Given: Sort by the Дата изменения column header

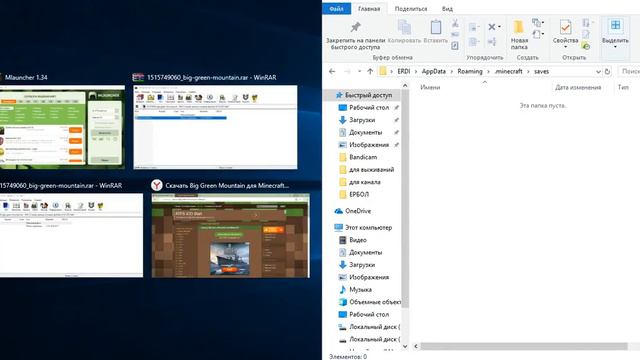Looking at the screenshot, I should (578, 87).
